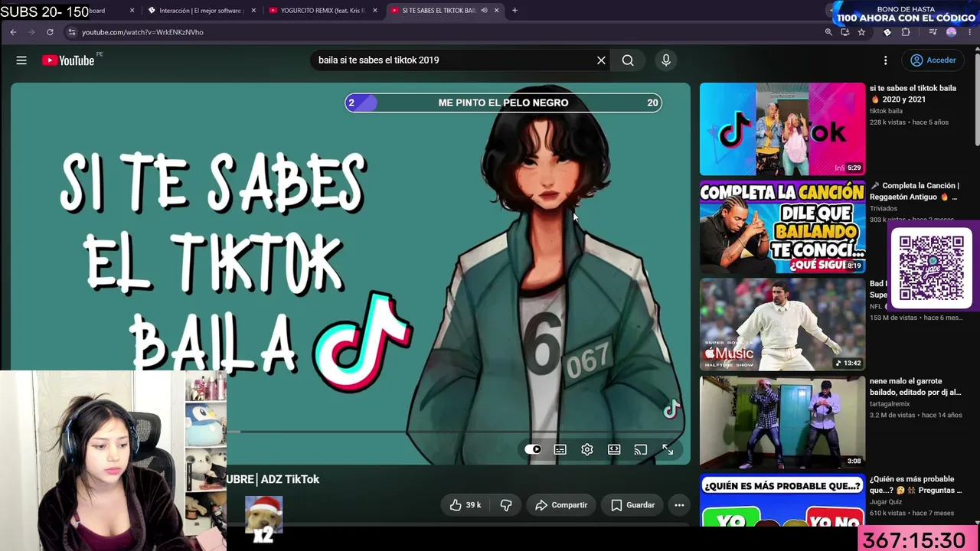Mute the playing tab via speaker icon

coord(484,11)
